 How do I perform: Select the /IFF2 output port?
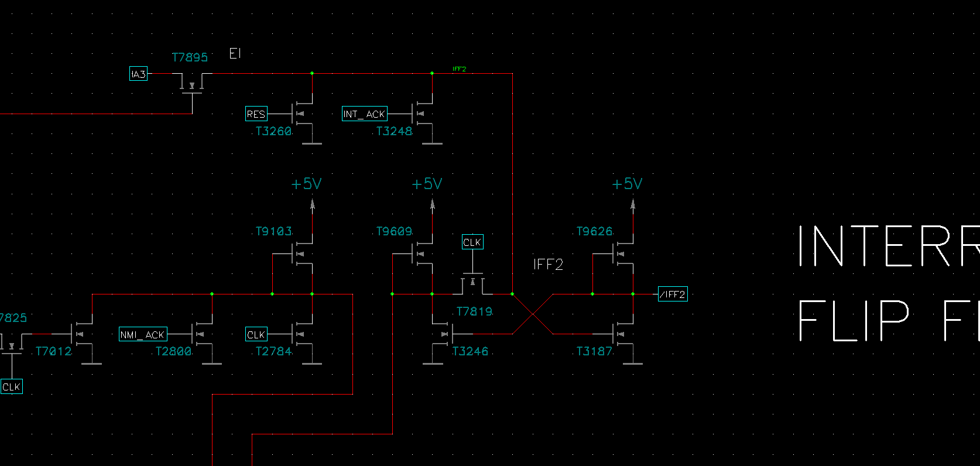673,294
